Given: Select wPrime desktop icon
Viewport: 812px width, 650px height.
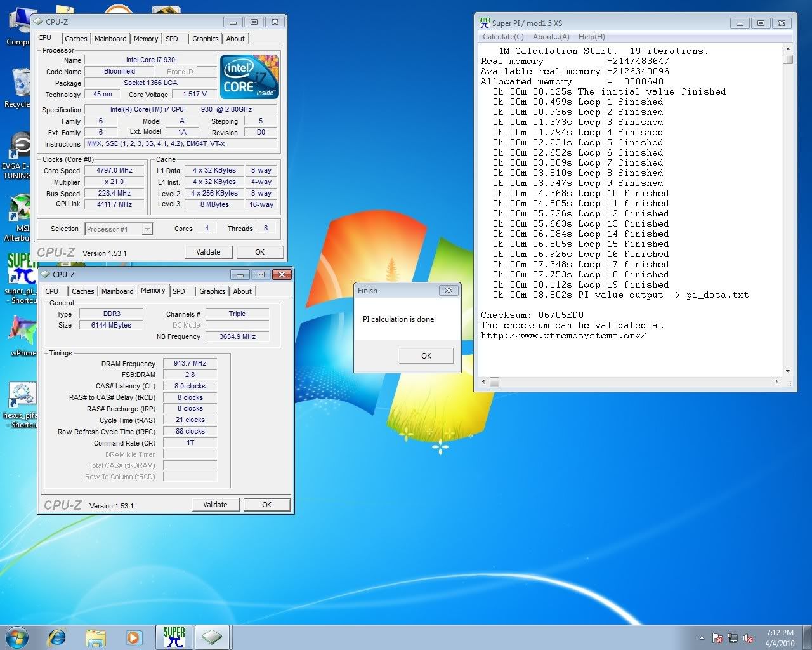Looking at the screenshot, I should click(x=22, y=336).
